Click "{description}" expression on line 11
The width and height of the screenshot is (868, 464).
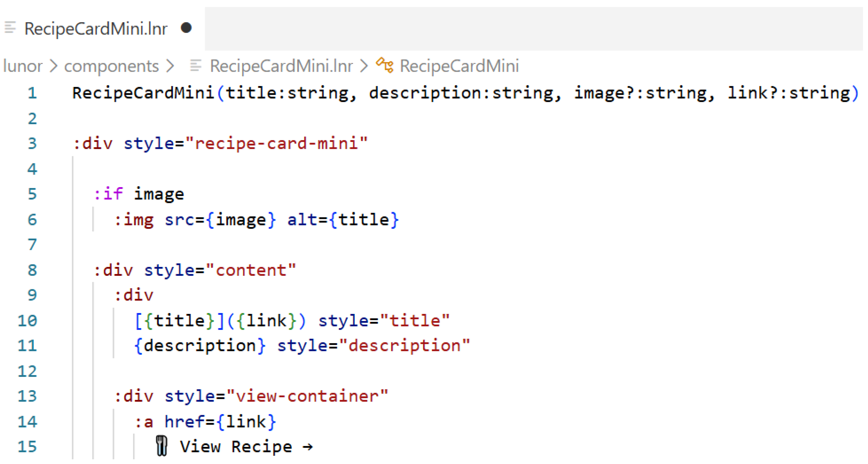(200, 346)
